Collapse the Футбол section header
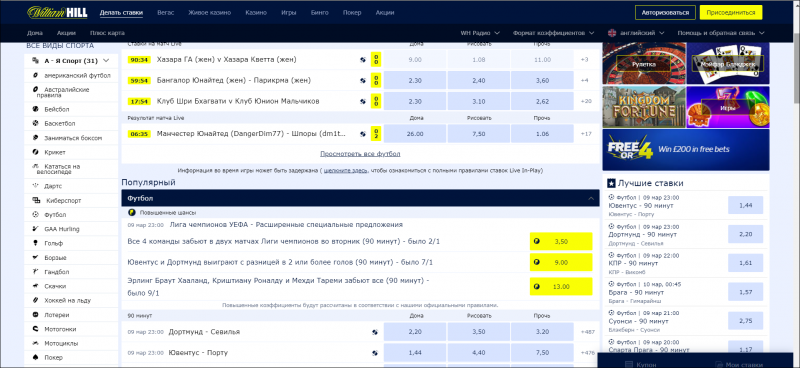Screen dimensions: 800x368 [360, 198]
